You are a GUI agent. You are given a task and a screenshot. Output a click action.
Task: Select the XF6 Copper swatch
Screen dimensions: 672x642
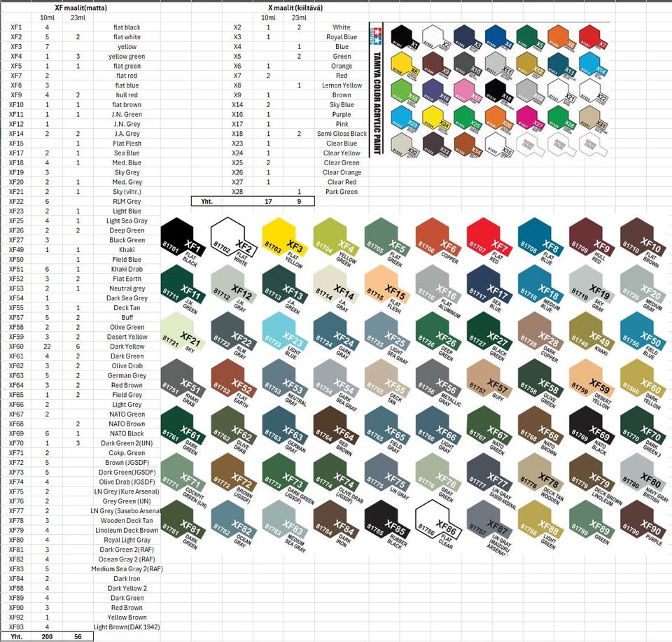click(437, 237)
